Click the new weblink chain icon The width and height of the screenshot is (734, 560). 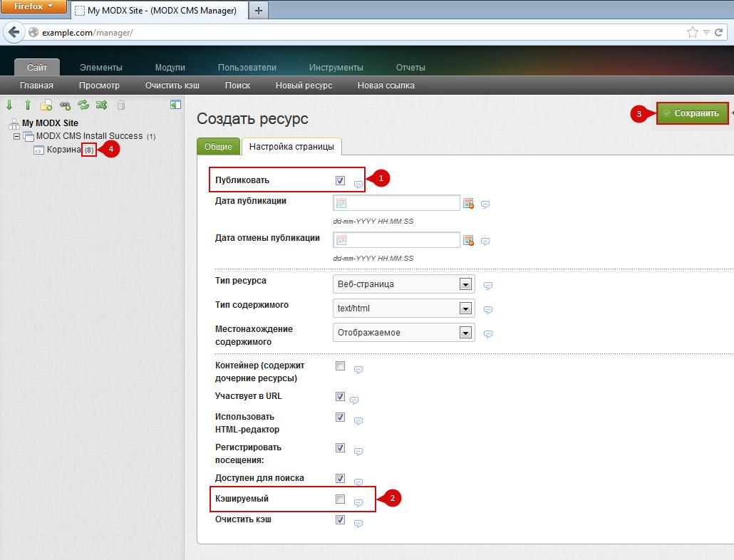pyautogui.click(x=66, y=105)
